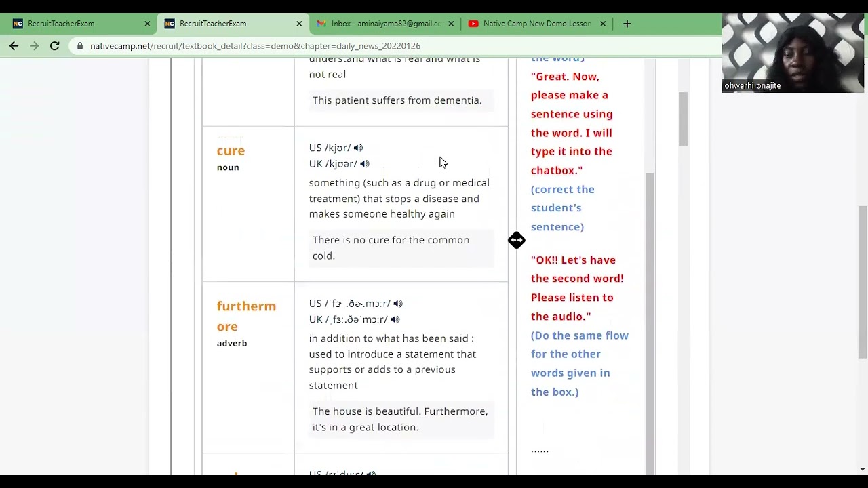The image size is (868, 488).
Task: Click the vocabulary word furthermore
Action: click(246, 316)
